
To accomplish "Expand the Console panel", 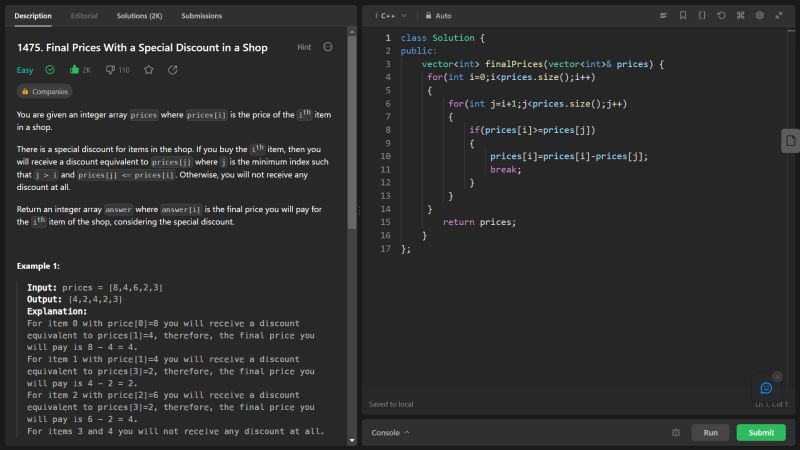I will [390, 433].
